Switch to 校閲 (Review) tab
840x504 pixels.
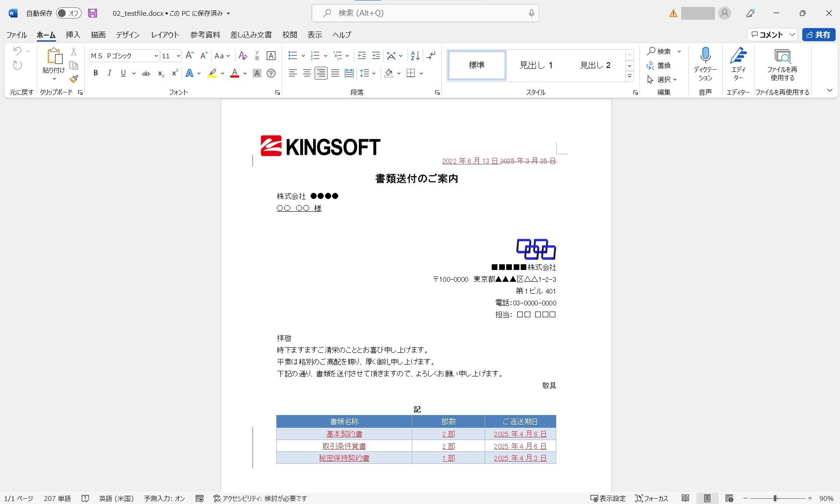(290, 35)
